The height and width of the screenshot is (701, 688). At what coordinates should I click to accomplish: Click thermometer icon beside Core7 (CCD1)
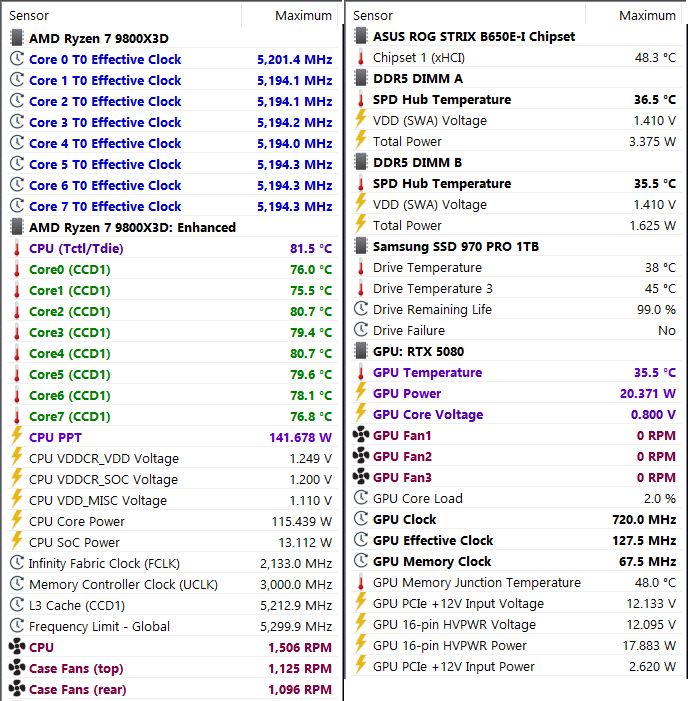17,417
